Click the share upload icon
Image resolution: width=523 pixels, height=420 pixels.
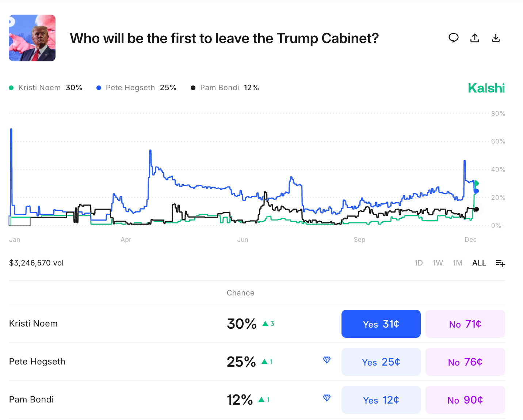(x=475, y=38)
